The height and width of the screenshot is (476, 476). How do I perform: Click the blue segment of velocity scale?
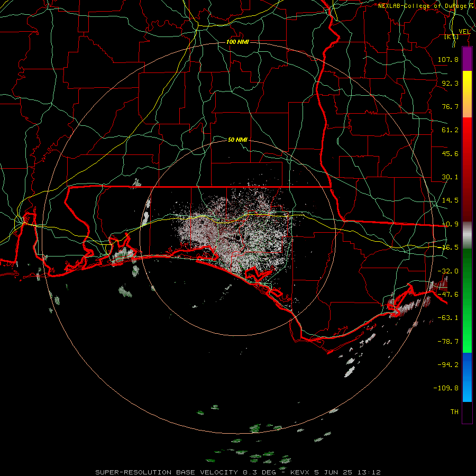[467, 377]
